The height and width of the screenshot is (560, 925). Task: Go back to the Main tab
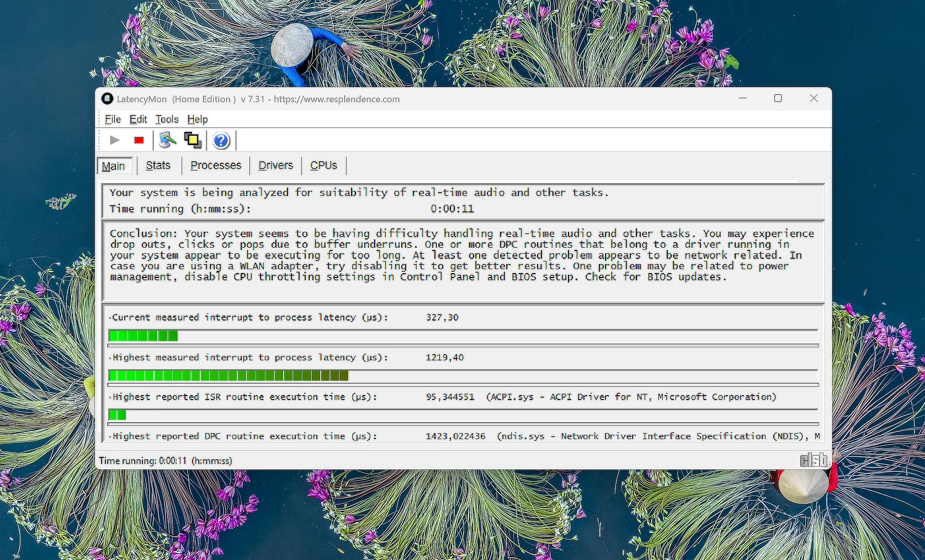(114, 166)
